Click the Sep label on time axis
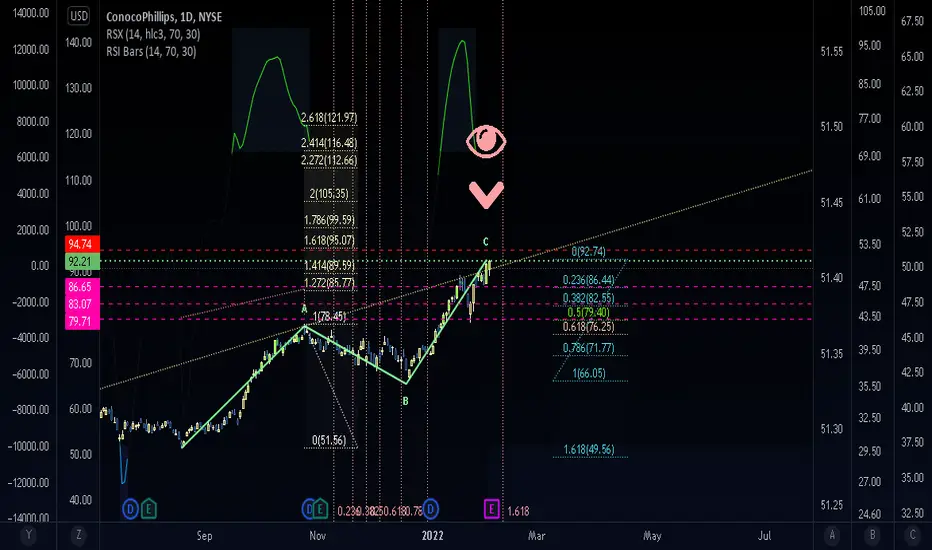This screenshot has height=550, width=932. (x=204, y=535)
